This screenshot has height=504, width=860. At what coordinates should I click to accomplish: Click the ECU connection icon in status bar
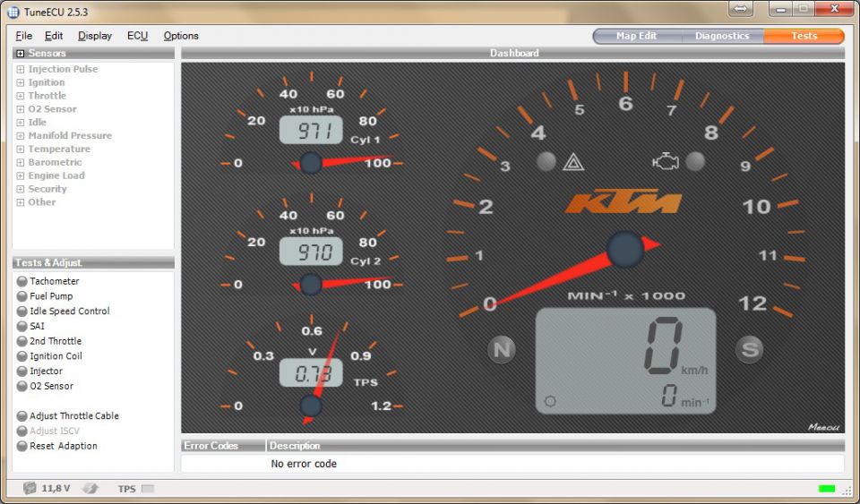pyautogui.click(x=90, y=488)
